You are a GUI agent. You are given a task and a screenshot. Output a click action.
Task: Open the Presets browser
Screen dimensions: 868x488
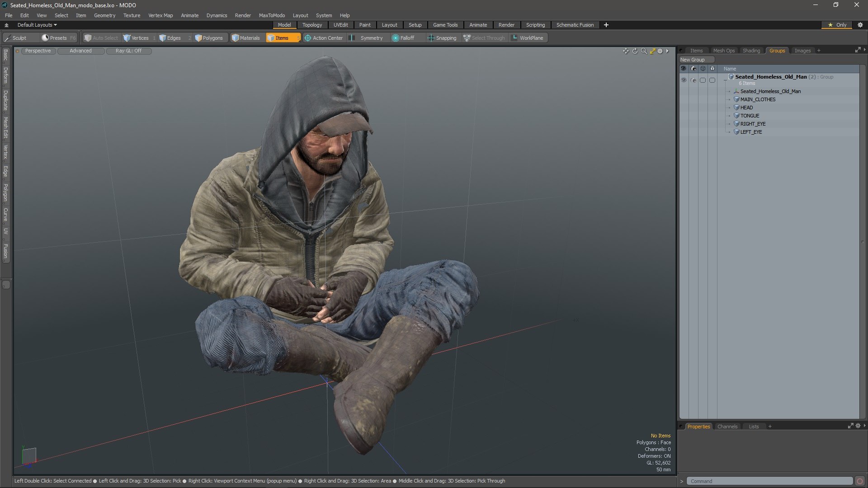tap(58, 38)
